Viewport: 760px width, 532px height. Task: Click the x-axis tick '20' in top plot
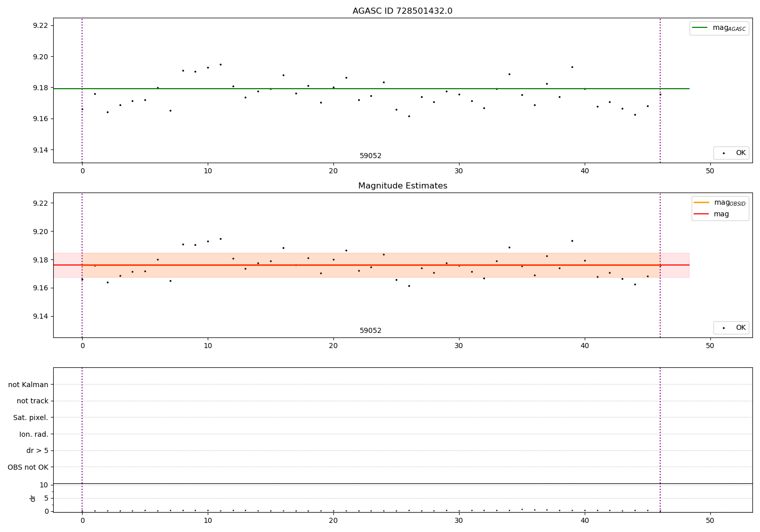click(x=333, y=171)
